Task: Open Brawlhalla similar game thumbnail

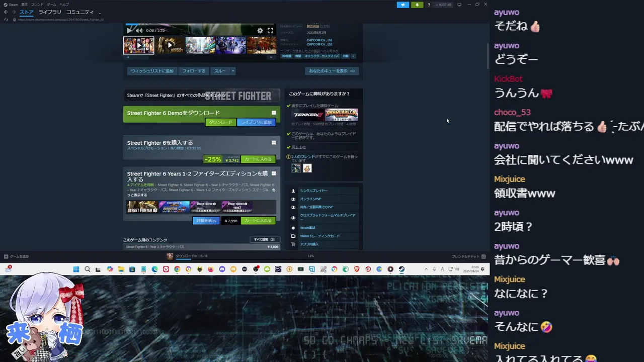Action: (x=342, y=115)
